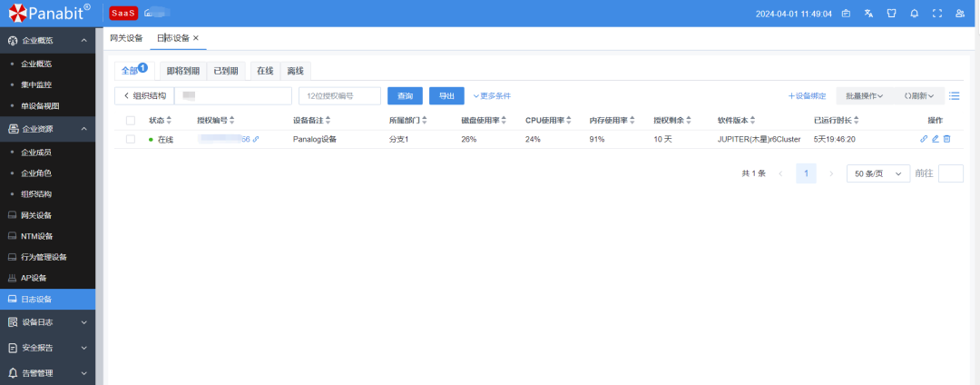Sort by 软件版本 column
This screenshot has height=385, width=980.
point(753,121)
